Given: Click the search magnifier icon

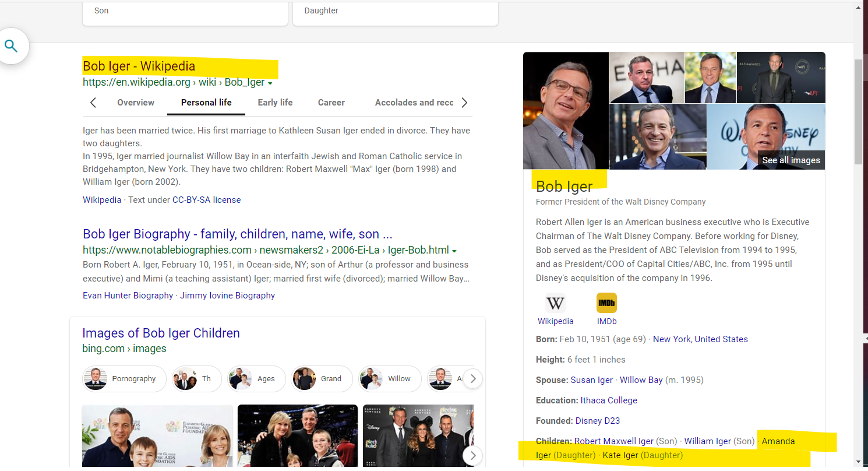Looking at the screenshot, I should coord(11,46).
